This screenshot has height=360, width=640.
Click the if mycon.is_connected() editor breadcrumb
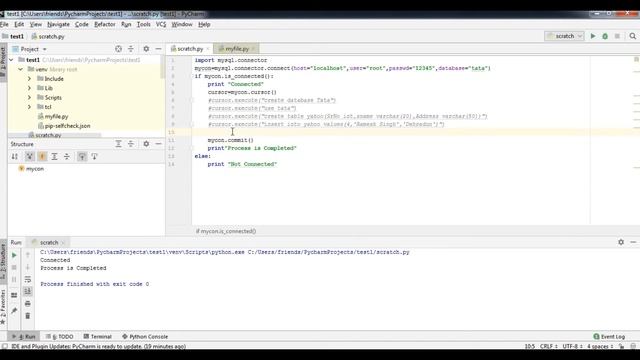point(226,231)
